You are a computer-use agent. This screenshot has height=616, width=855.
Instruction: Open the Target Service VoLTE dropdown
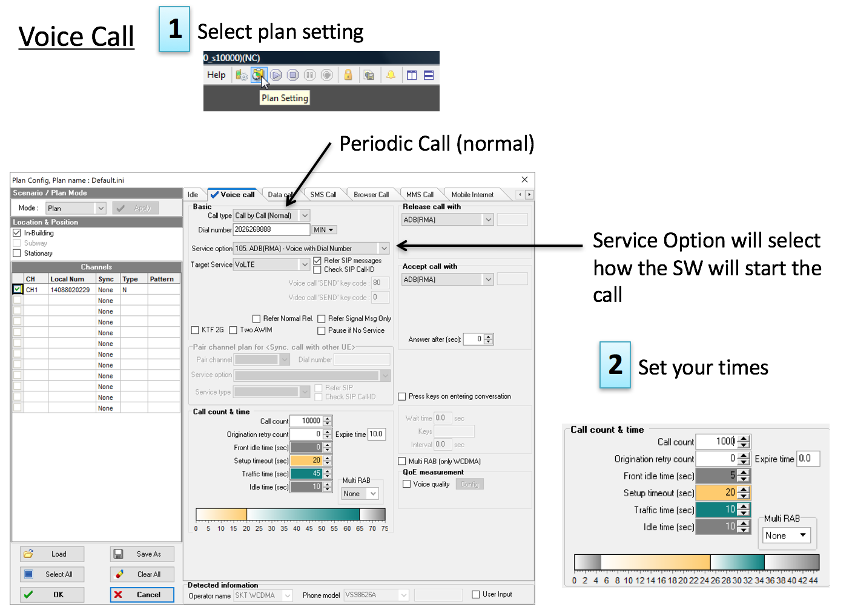click(272, 264)
